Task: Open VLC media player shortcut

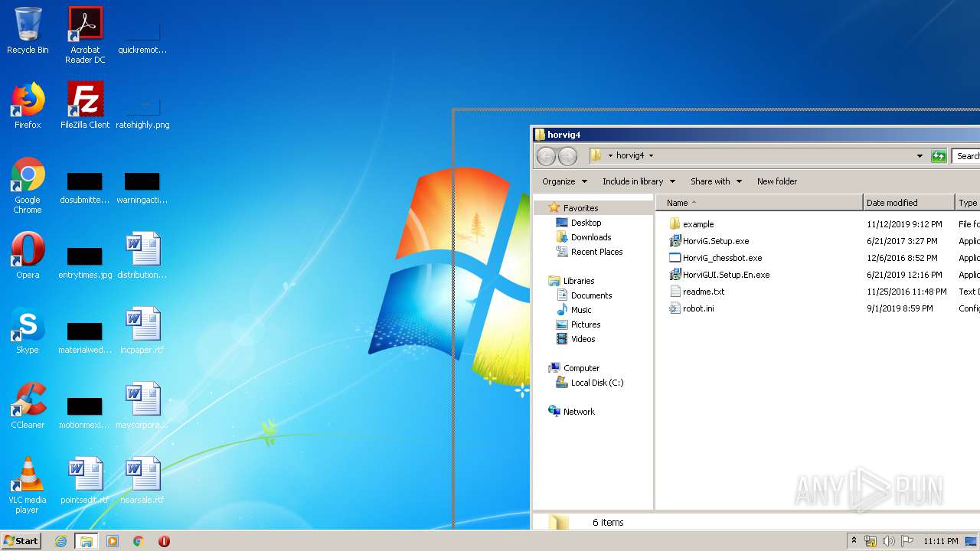Action: [28, 485]
